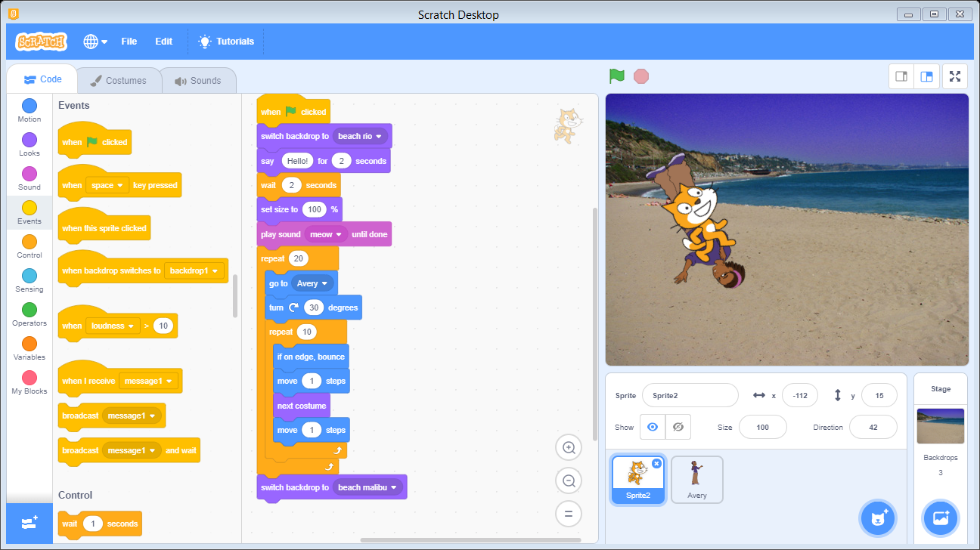Show Sprite2 using the eye toggle
The height and width of the screenshot is (550, 980).
(x=652, y=427)
